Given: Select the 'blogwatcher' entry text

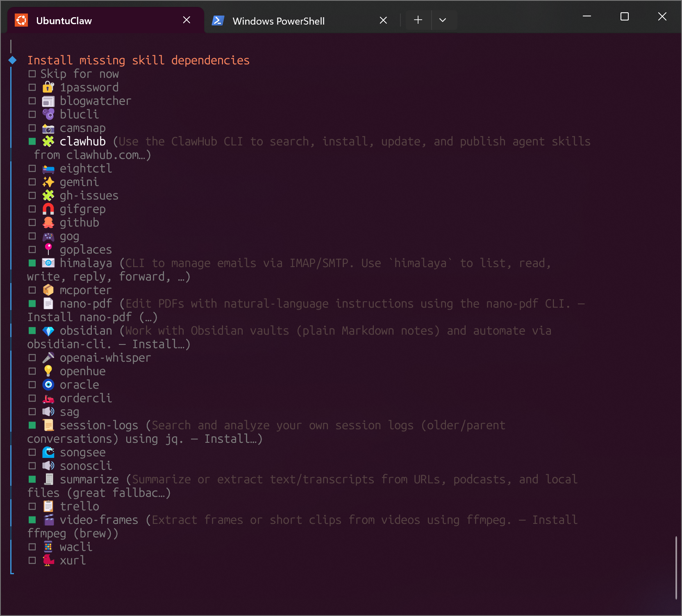Looking at the screenshot, I should click(95, 101).
